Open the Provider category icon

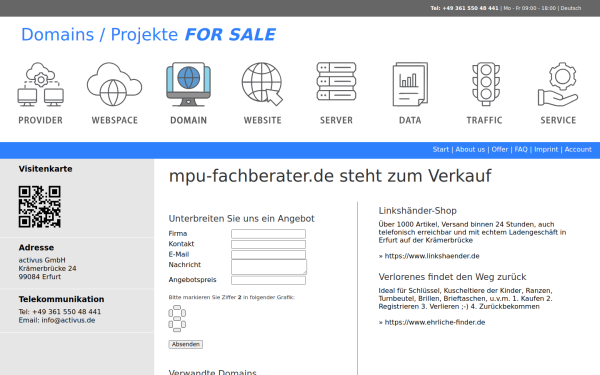point(41,84)
